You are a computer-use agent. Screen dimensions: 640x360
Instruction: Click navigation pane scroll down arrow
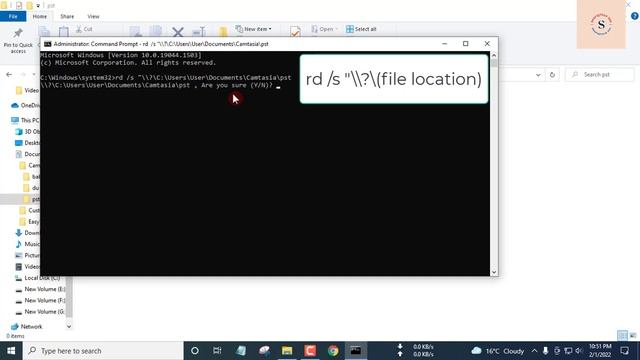tap(69, 327)
